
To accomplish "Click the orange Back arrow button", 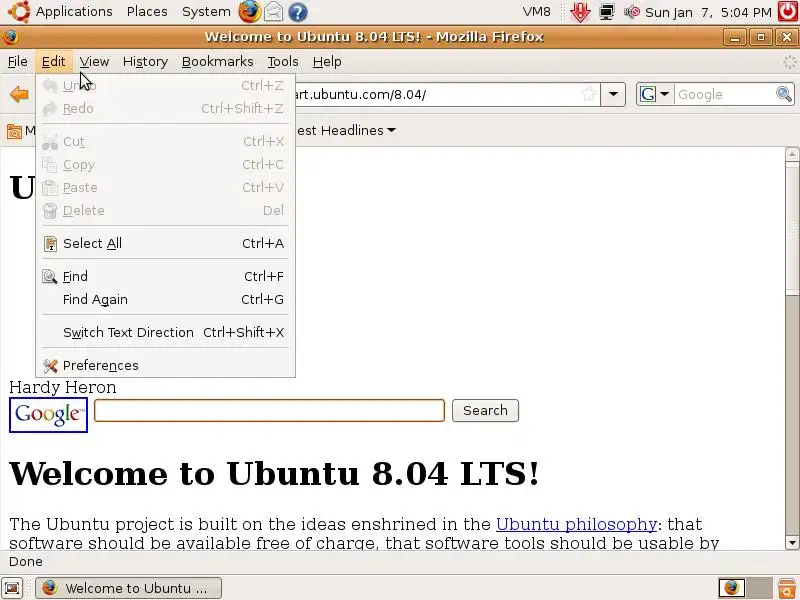I will (19, 94).
